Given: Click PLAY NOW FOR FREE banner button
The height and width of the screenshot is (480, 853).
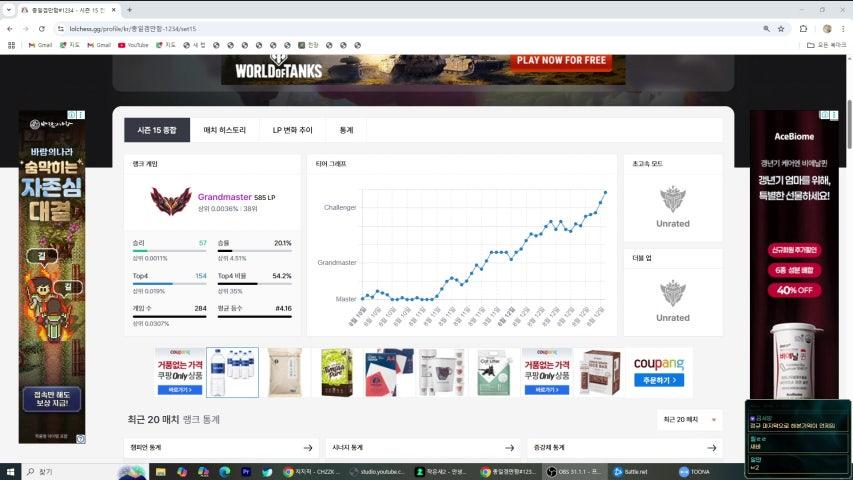Looking at the screenshot, I should pos(561,61).
